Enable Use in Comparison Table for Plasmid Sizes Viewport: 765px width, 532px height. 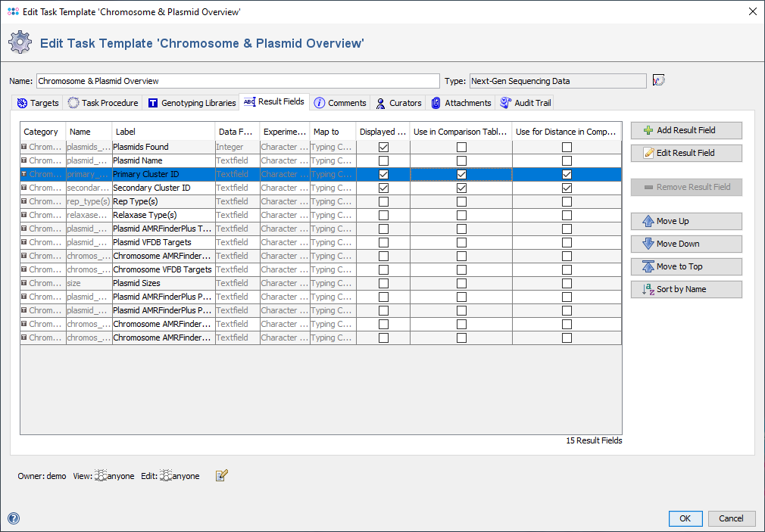[x=461, y=284]
